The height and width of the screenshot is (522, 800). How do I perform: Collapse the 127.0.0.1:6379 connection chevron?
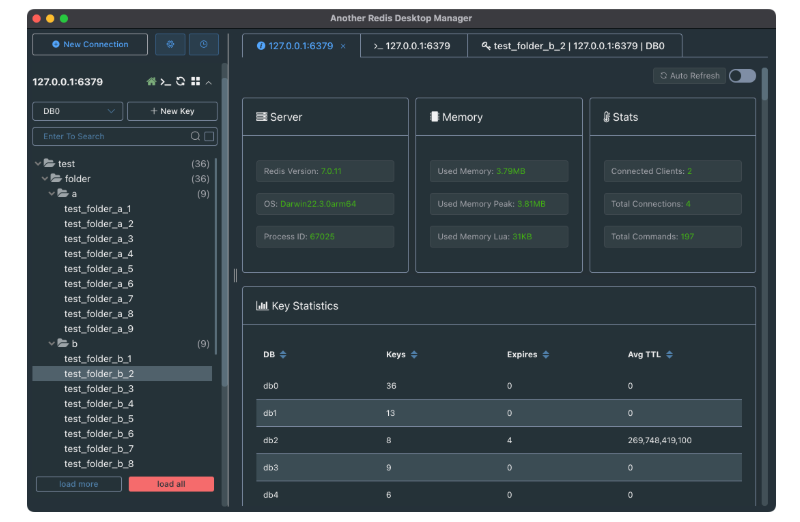pos(209,82)
